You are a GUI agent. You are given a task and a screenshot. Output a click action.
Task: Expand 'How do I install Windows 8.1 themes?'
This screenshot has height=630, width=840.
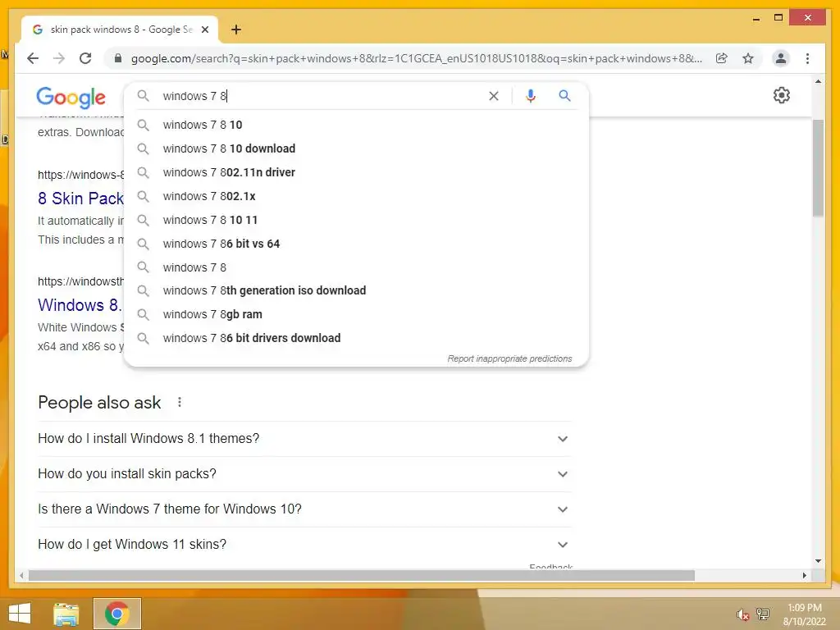(x=305, y=439)
